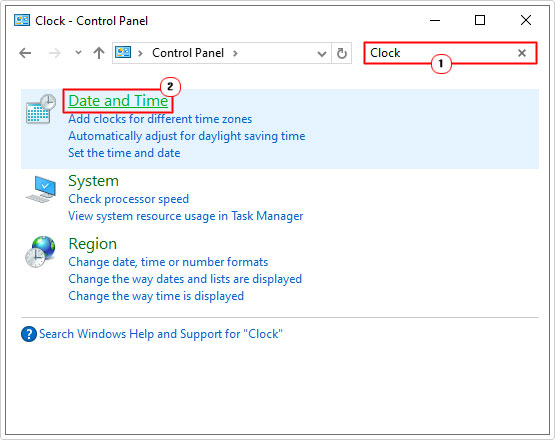
Task: Clear the search box with X
Action: [522, 53]
